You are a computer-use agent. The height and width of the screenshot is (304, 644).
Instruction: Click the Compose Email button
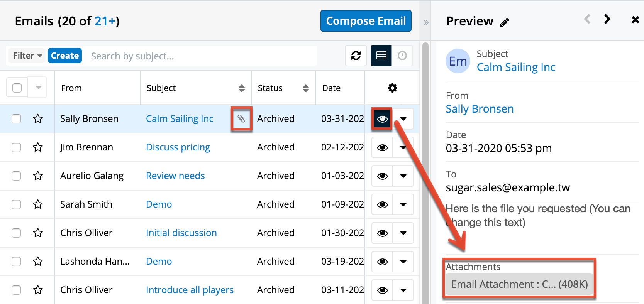[x=366, y=21]
